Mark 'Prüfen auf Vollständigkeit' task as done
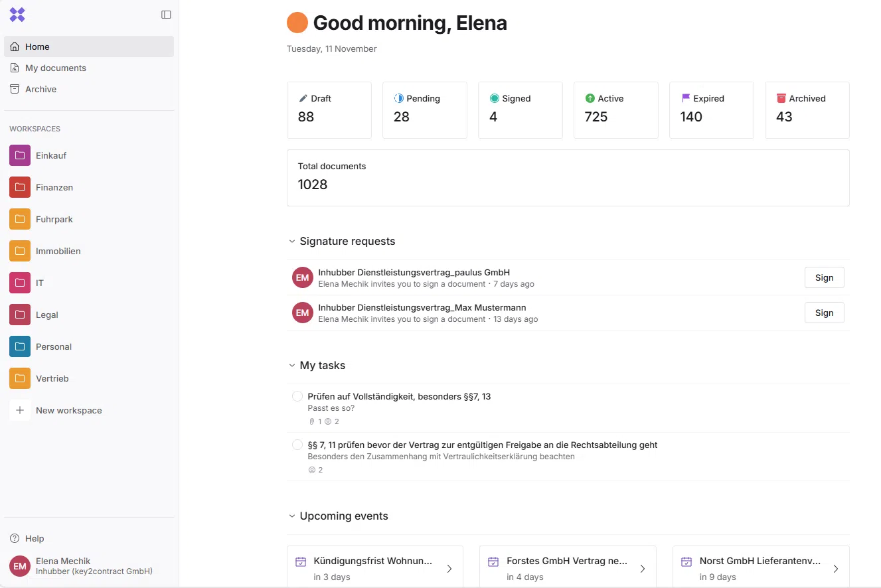Image resolution: width=881 pixels, height=588 pixels. pos(297,396)
